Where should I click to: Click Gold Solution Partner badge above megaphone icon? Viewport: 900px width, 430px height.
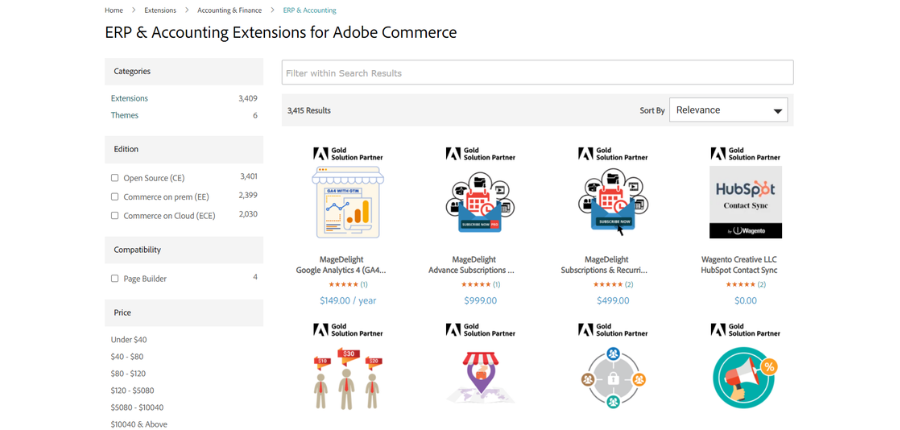click(746, 330)
